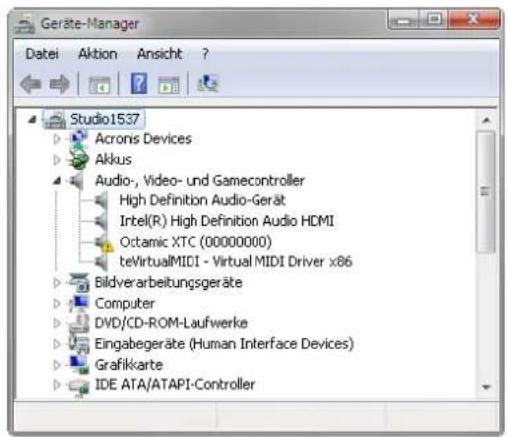Image resolution: width=507 pixels, height=437 pixels.
Task: Expand the Computer node
Action: point(57,303)
